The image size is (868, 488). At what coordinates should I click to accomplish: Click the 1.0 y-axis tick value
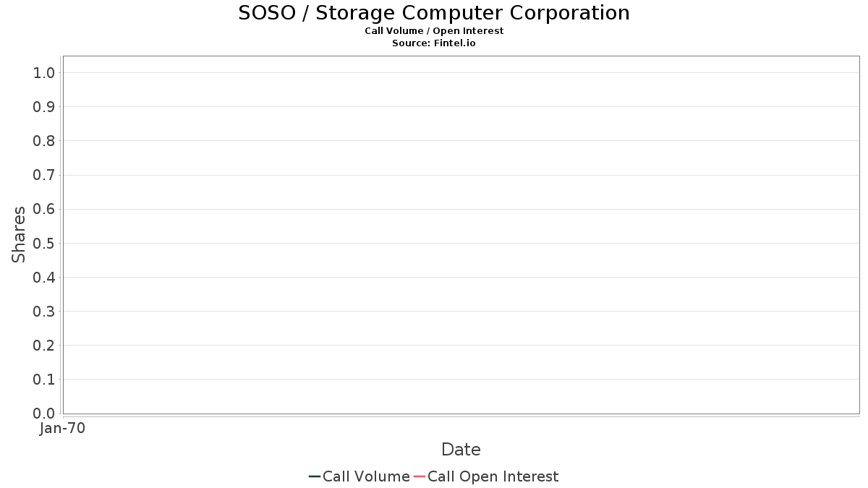pyautogui.click(x=44, y=72)
